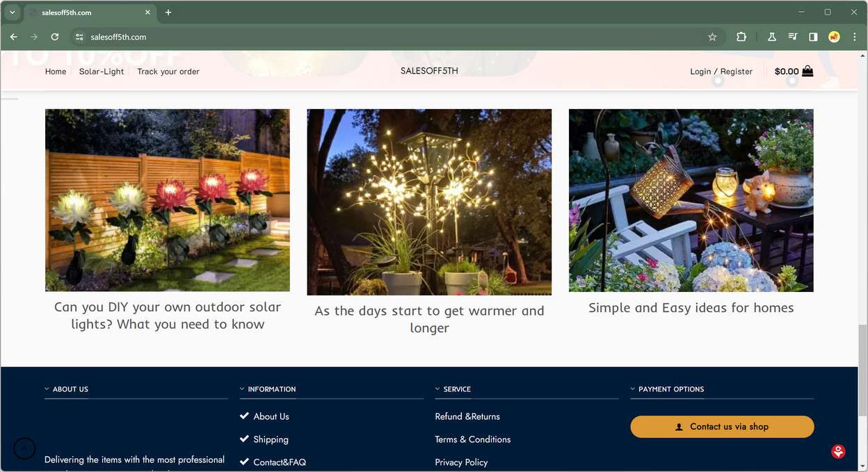
Task: Click the scroll-to-top circle arrow
Action: 24,448
